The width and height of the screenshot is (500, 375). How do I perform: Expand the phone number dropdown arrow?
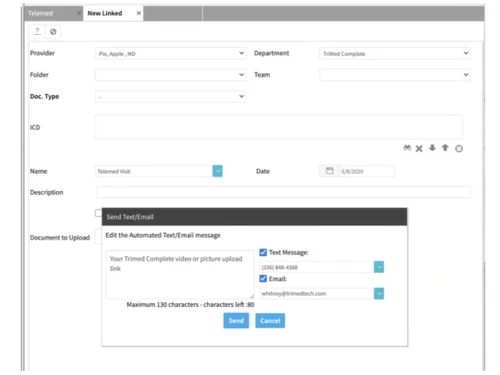[379, 267]
